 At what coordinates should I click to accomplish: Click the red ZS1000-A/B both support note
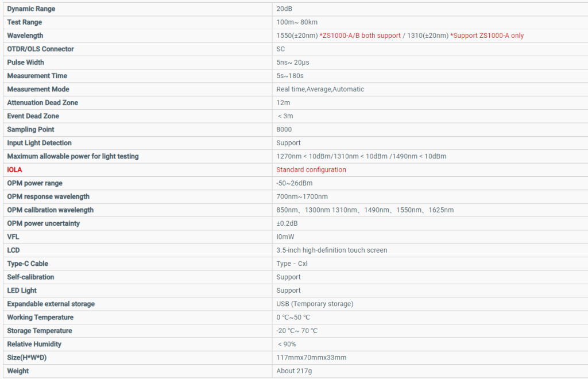click(360, 36)
